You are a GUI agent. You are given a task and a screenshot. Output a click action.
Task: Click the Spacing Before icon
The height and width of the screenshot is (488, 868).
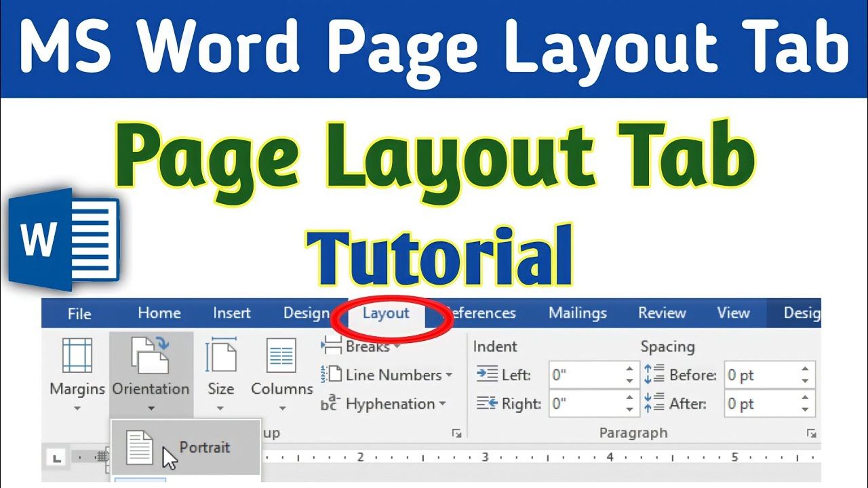point(654,375)
